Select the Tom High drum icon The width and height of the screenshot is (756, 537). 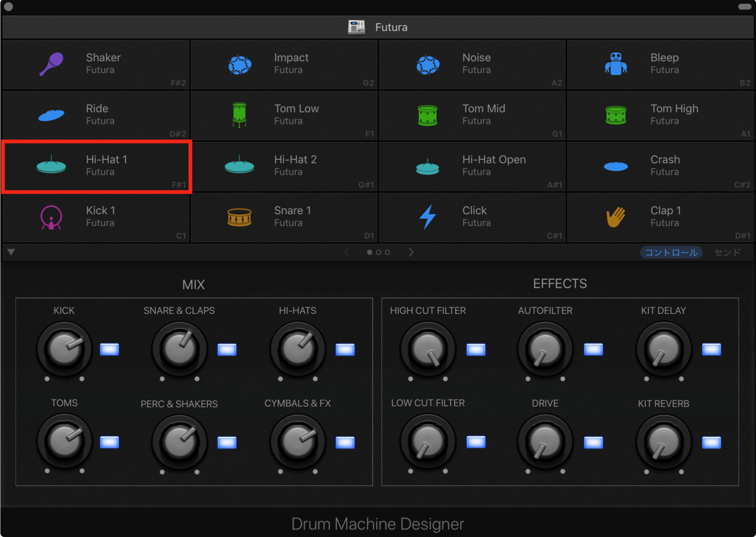[x=616, y=115]
